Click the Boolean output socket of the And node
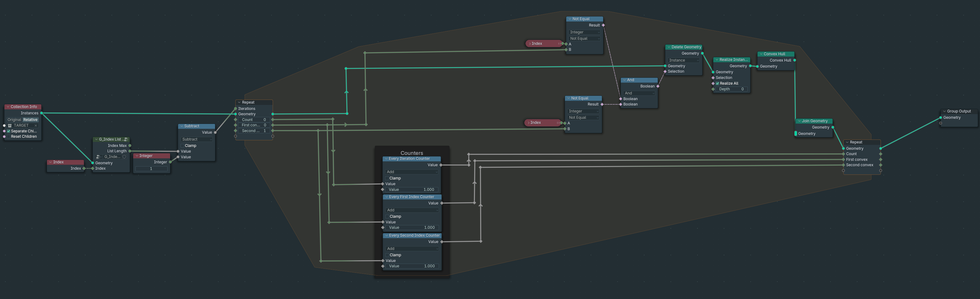 [658, 86]
